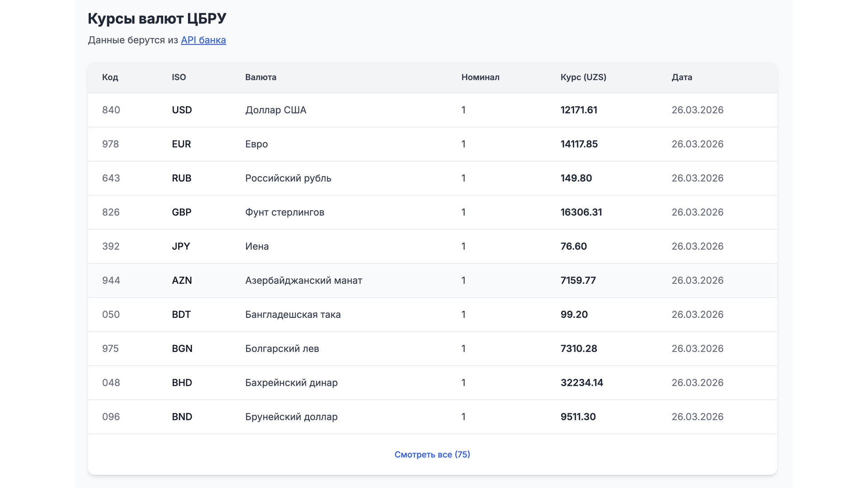The width and height of the screenshot is (868, 488).
Task: Click the Дата column header
Action: 682,77
